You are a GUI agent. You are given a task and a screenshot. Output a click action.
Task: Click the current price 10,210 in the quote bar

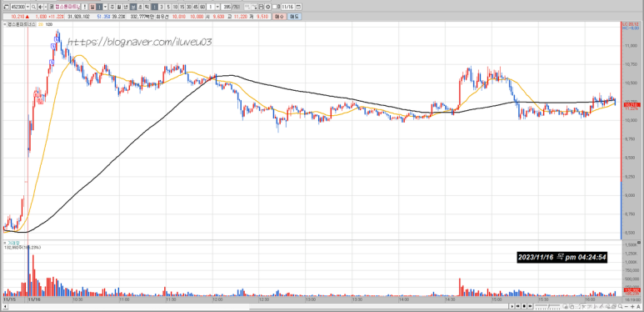tap(17, 17)
